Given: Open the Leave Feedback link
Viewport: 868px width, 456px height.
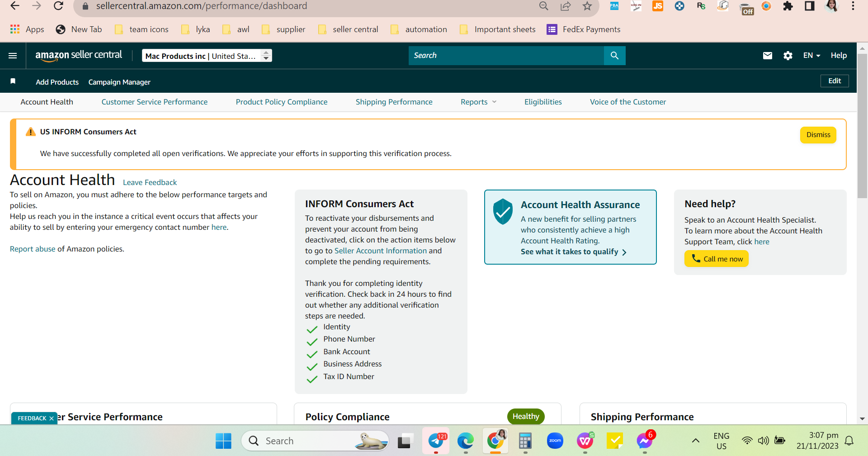Looking at the screenshot, I should (x=150, y=182).
